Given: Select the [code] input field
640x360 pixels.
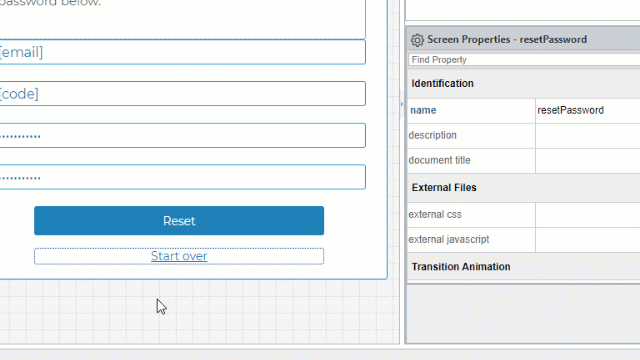Looking at the screenshot, I should point(182,93).
